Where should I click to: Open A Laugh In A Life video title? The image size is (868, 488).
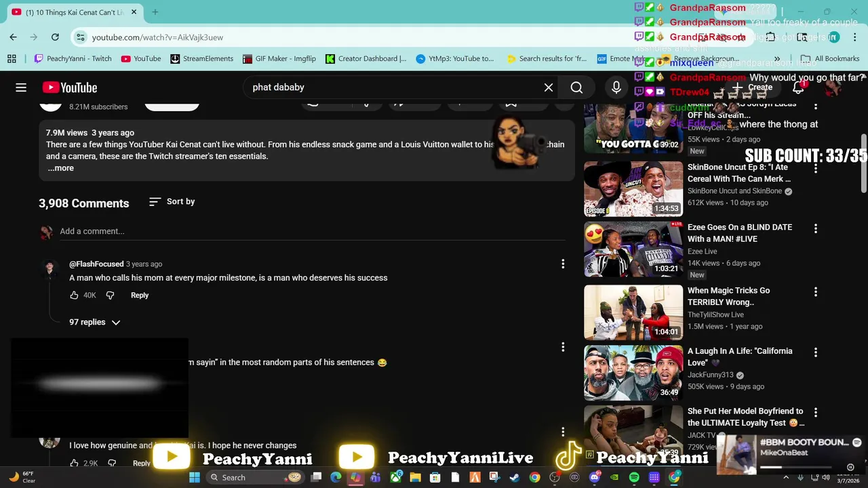740,357
